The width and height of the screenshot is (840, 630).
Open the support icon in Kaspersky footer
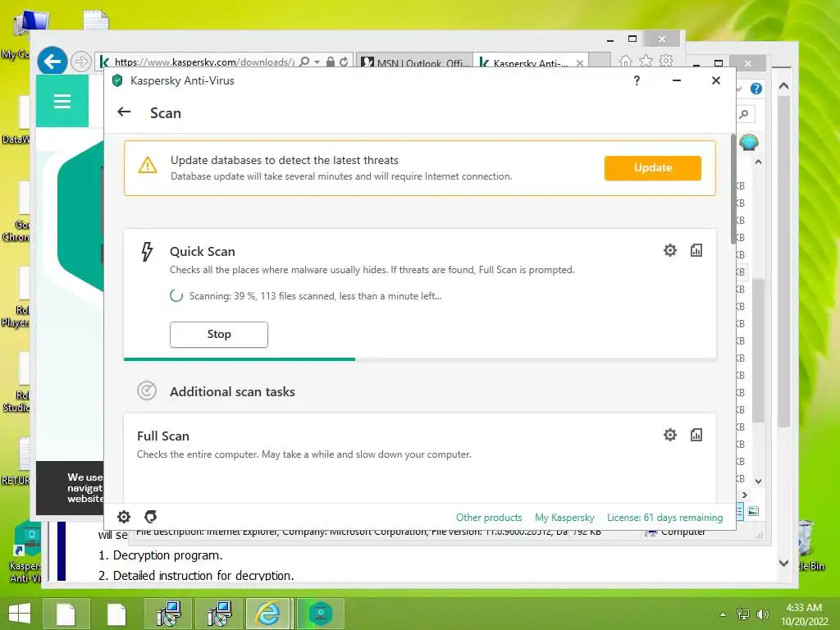tap(151, 517)
